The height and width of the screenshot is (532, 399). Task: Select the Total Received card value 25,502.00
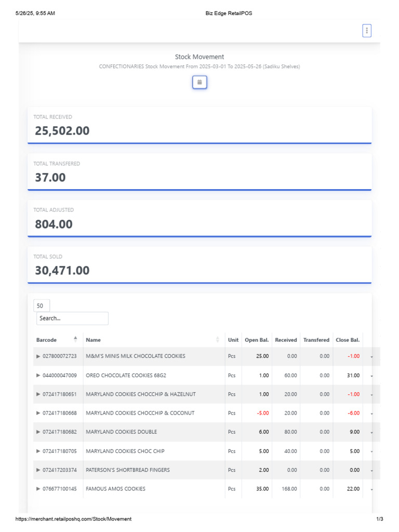click(62, 130)
